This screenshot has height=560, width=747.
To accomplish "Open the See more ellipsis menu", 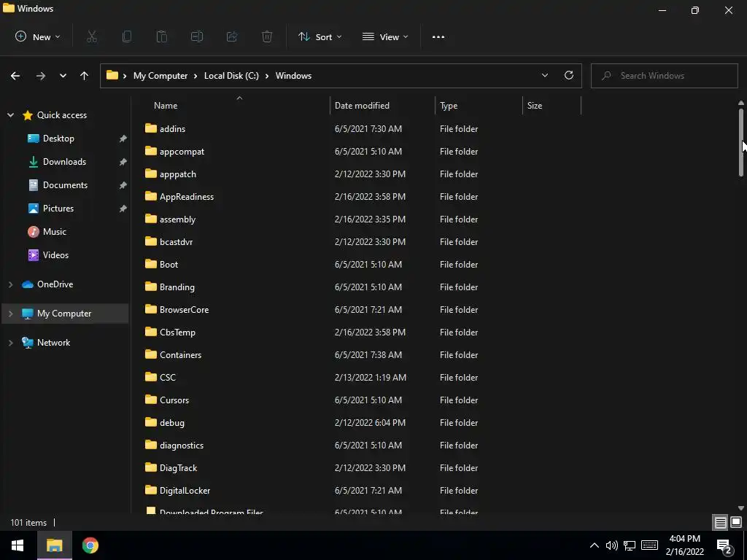I will pos(438,36).
